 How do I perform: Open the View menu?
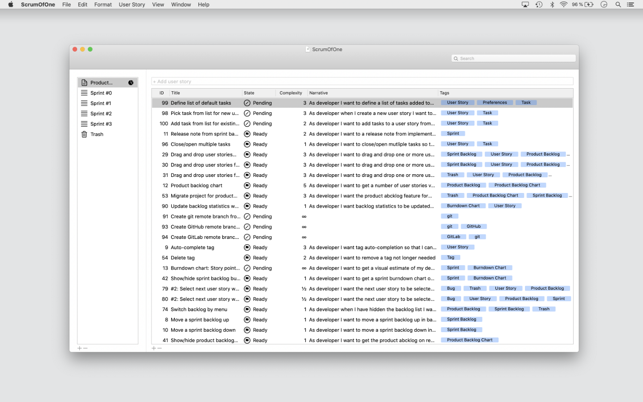158,5
